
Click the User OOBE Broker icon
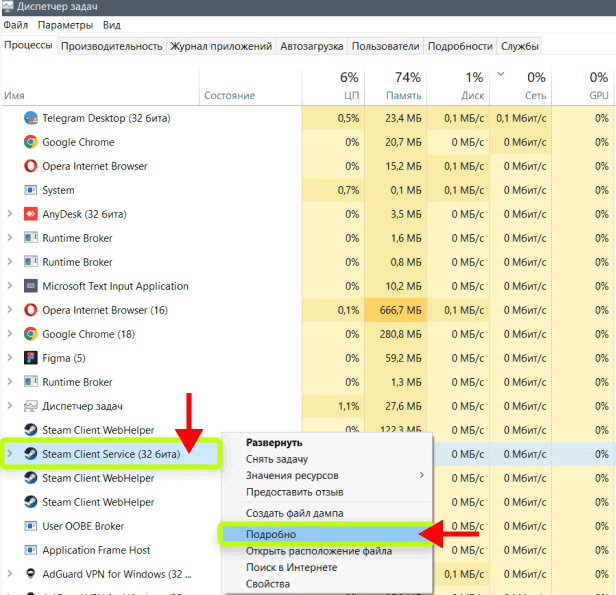[x=31, y=526]
